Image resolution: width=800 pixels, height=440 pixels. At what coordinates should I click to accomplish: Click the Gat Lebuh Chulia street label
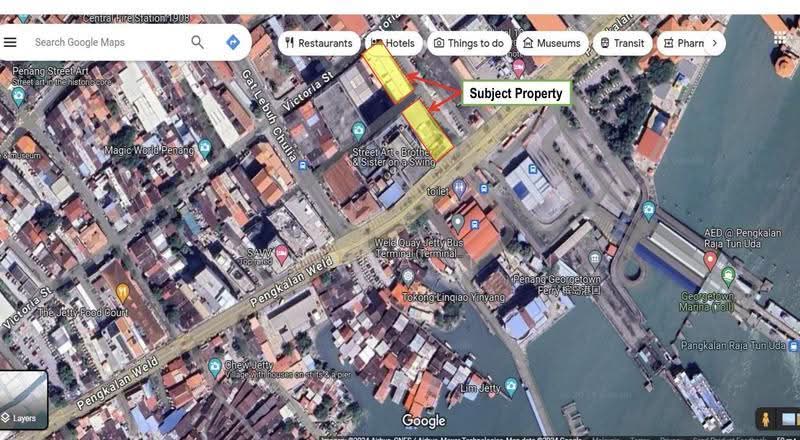click(270, 116)
